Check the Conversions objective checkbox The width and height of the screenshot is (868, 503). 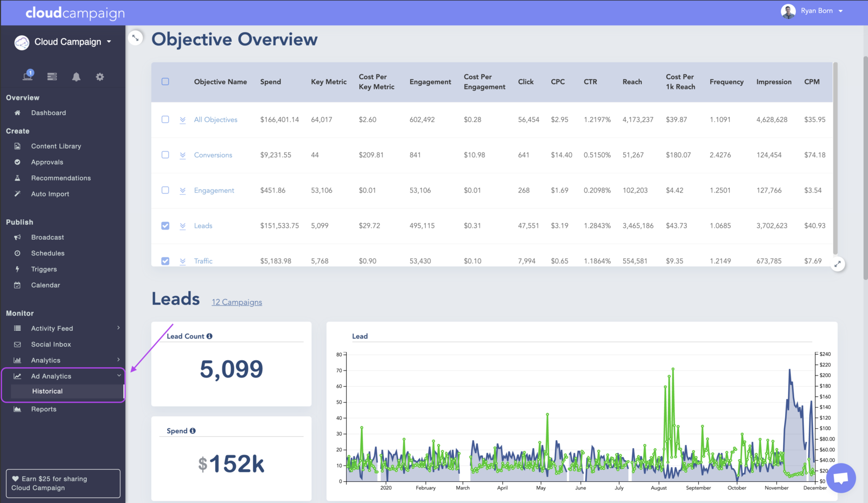pos(165,155)
